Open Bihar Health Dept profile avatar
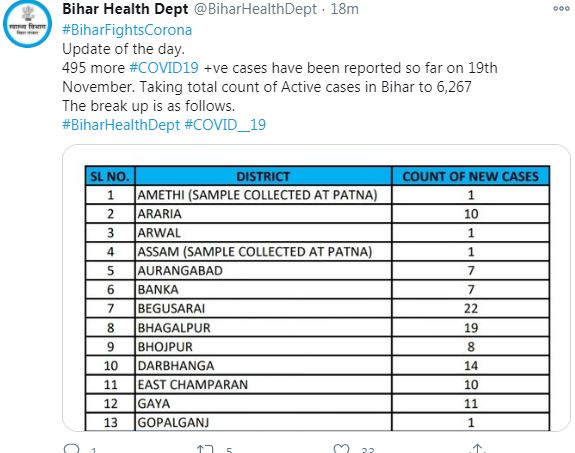 coord(28,24)
